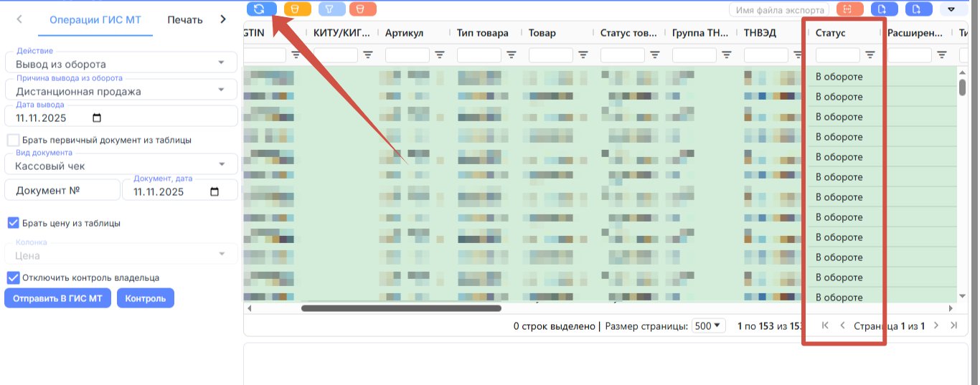The image size is (980, 385).
Task: Uncheck Брать цену из таблицы
Action: pyautogui.click(x=13, y=223)
